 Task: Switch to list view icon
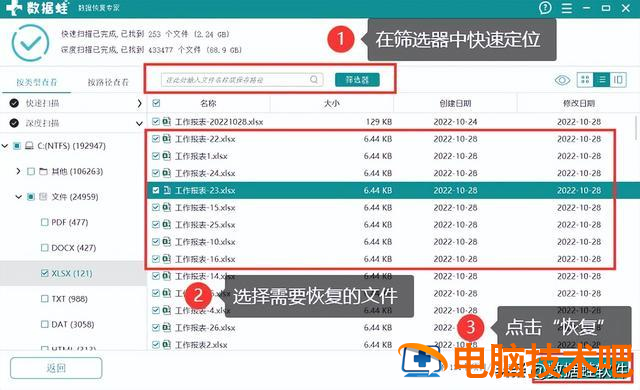click(602, 80)
